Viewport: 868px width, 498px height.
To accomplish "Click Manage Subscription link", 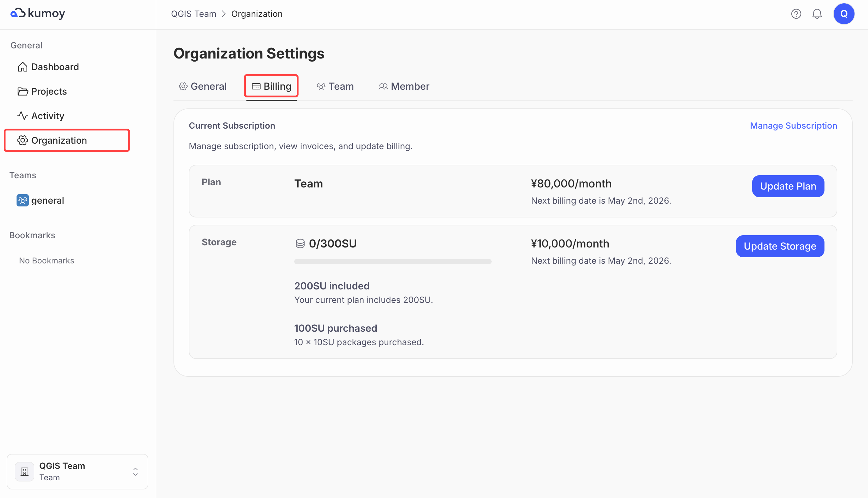I will coord(794,126).
